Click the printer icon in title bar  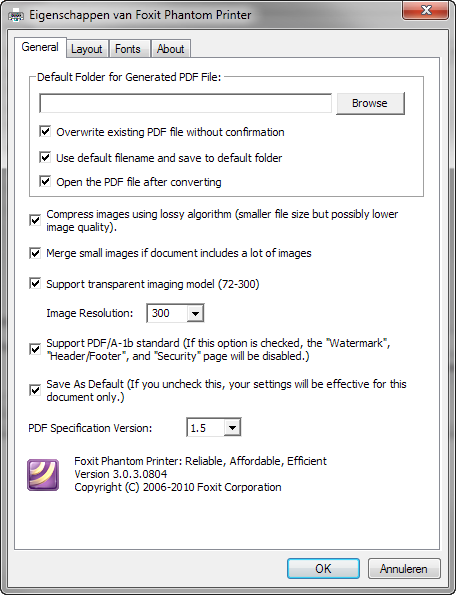16,16
